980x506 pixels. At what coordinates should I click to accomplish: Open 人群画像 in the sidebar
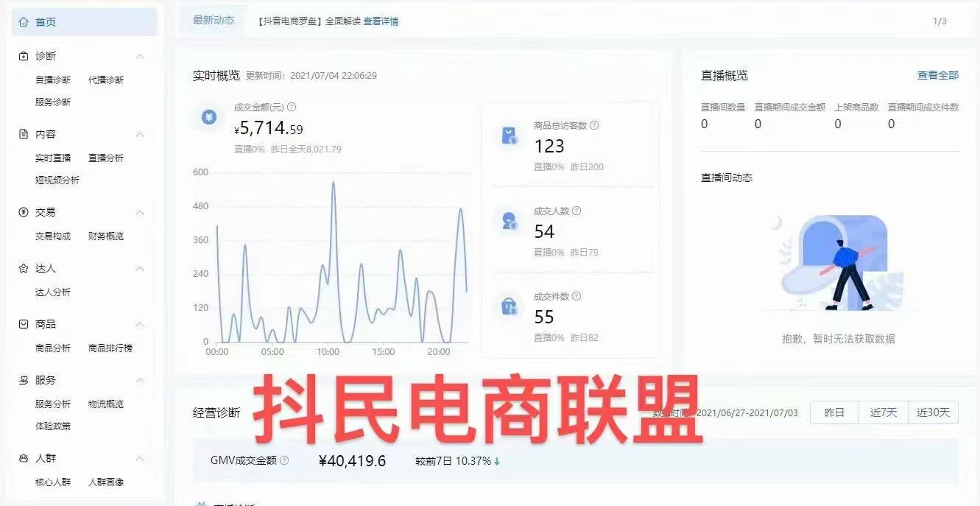(106, 482)
